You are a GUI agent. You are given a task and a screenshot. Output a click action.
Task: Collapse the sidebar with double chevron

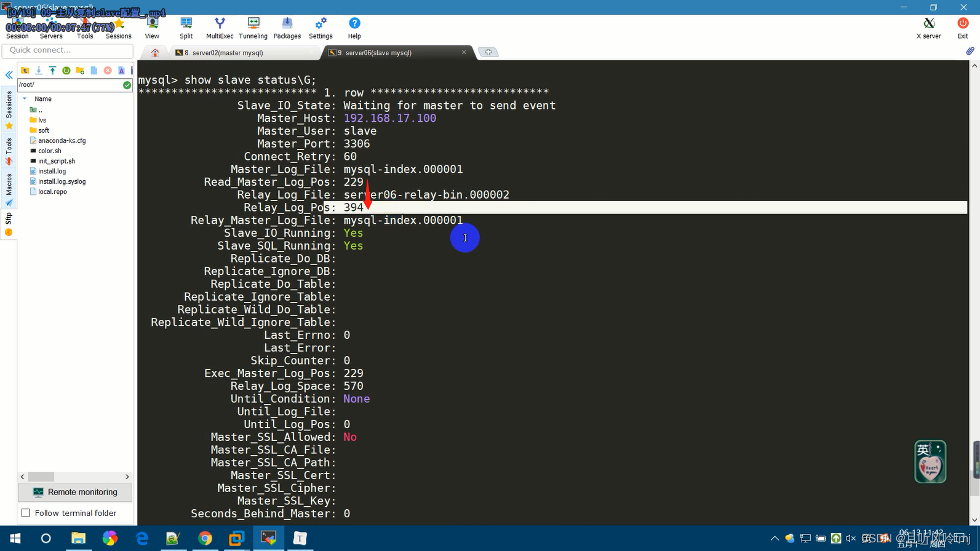tap(9, 75)
